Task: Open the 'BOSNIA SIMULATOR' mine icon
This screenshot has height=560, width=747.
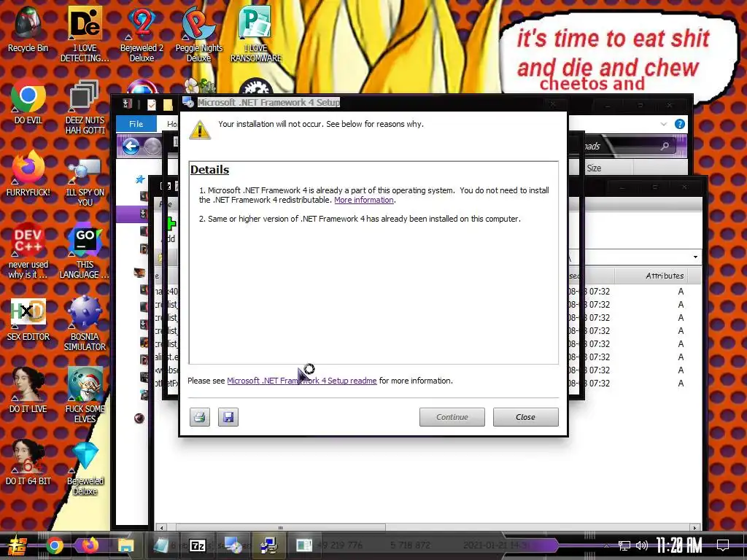Action: (x=85, y=323)
